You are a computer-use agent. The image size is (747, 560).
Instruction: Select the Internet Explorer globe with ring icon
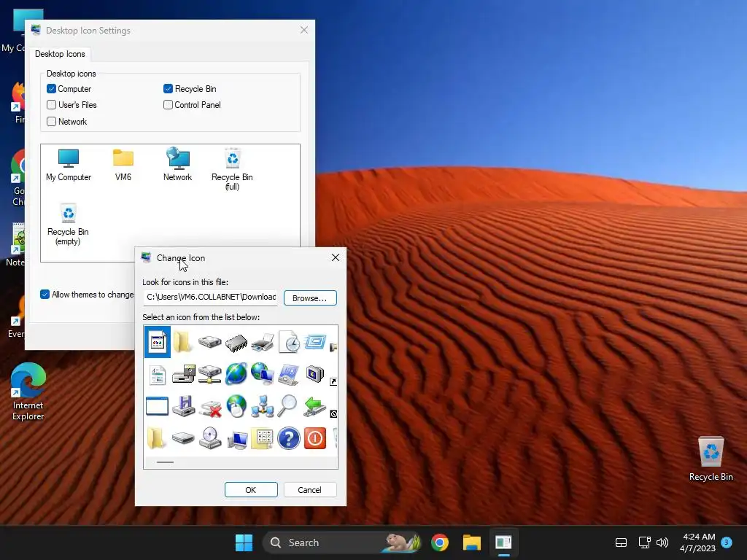click(236, 374)
